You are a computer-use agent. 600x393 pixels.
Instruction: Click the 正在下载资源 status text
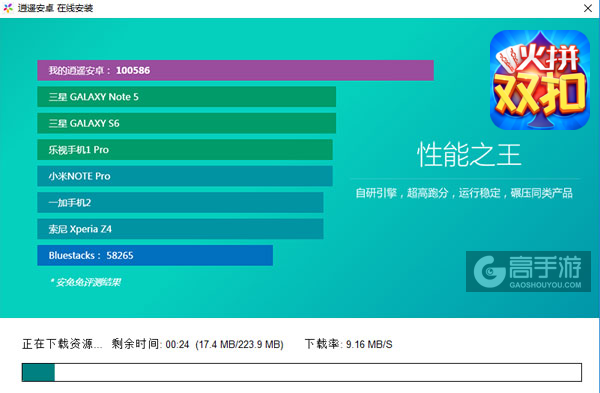(62, 344)
